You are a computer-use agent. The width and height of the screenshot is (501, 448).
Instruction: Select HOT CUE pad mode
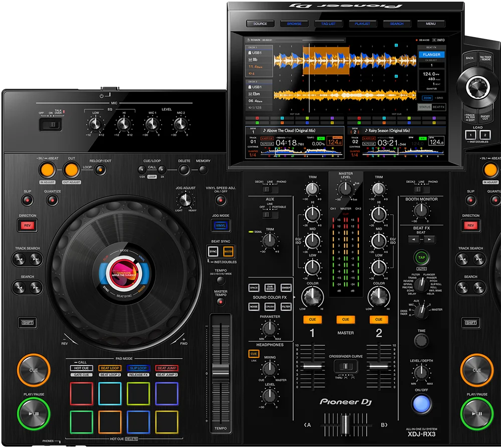pyautogui.click(x=82, y=368)
